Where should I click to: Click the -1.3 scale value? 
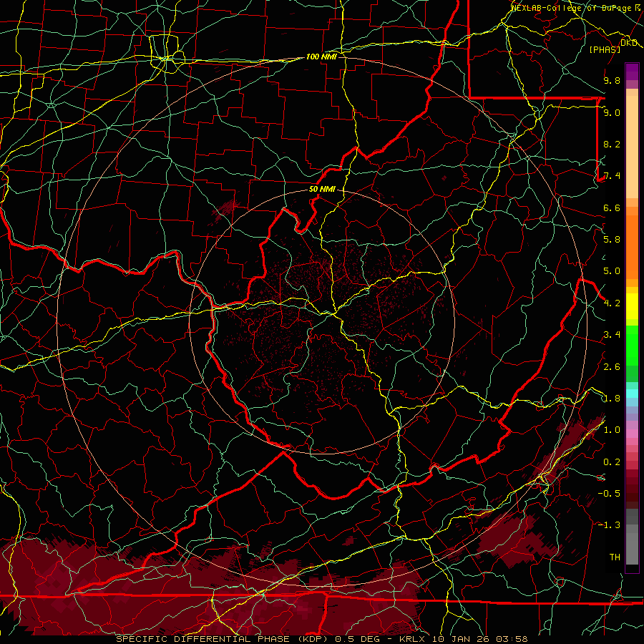pyautogui.click(x=609, y=525)
